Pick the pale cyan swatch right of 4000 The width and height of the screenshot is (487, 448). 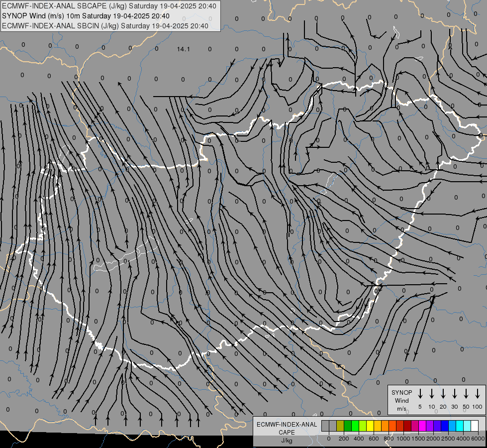pyautogui.click(x=467, y=426)
